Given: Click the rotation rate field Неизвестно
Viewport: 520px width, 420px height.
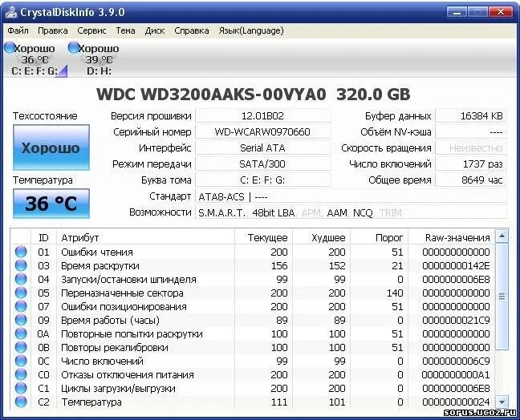Looking at the screenshot, I should pos(471,147).
